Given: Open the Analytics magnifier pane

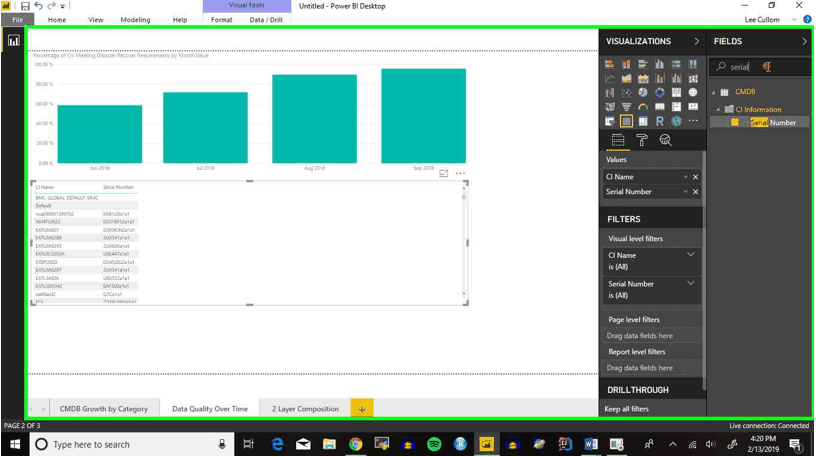Looking at the screenshot, I should pos(665,140).
